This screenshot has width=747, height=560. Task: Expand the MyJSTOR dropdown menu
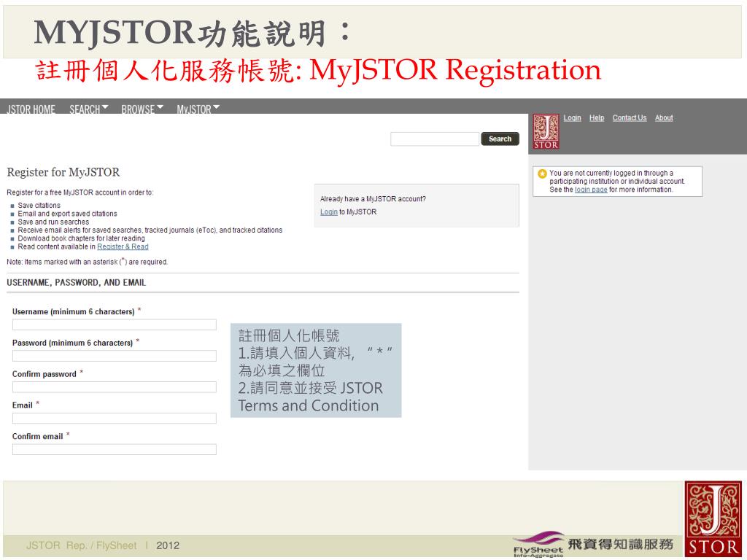pyautogui.click(x=198, y=109)
